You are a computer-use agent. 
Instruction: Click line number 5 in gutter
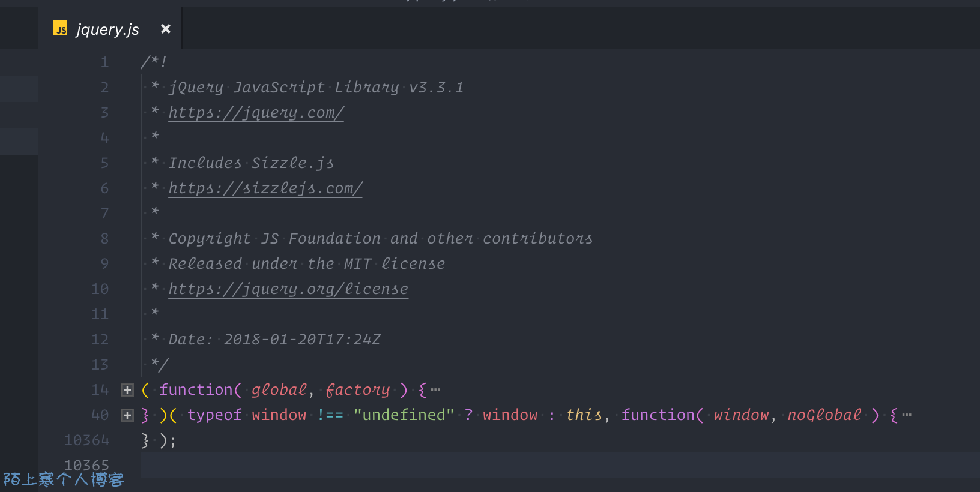[x=104, y=163]
